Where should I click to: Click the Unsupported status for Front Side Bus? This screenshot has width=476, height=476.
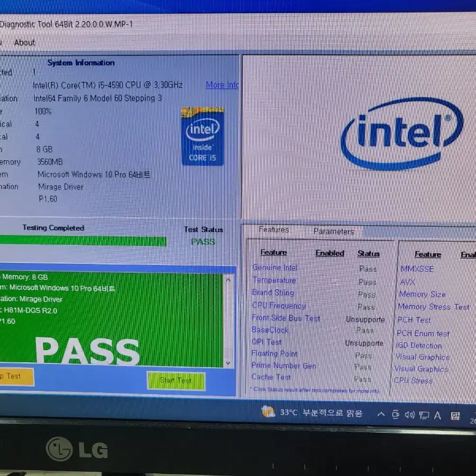pos(365,319)
